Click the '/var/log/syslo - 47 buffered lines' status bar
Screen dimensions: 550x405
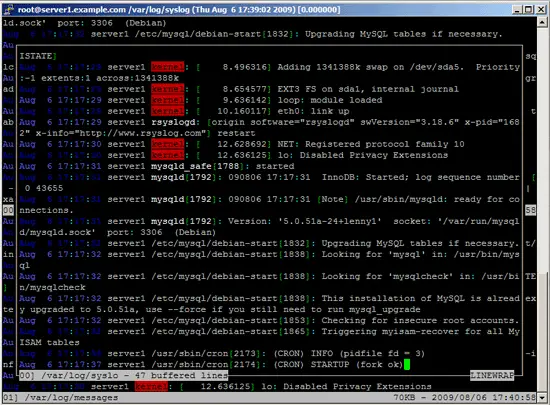point(123,375)
